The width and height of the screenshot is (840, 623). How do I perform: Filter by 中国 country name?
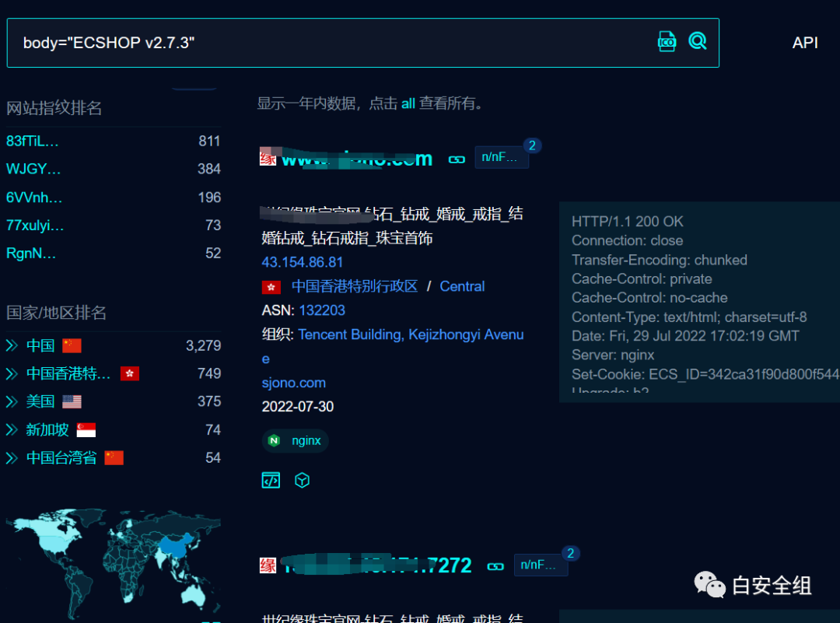[x=40, y=345]
